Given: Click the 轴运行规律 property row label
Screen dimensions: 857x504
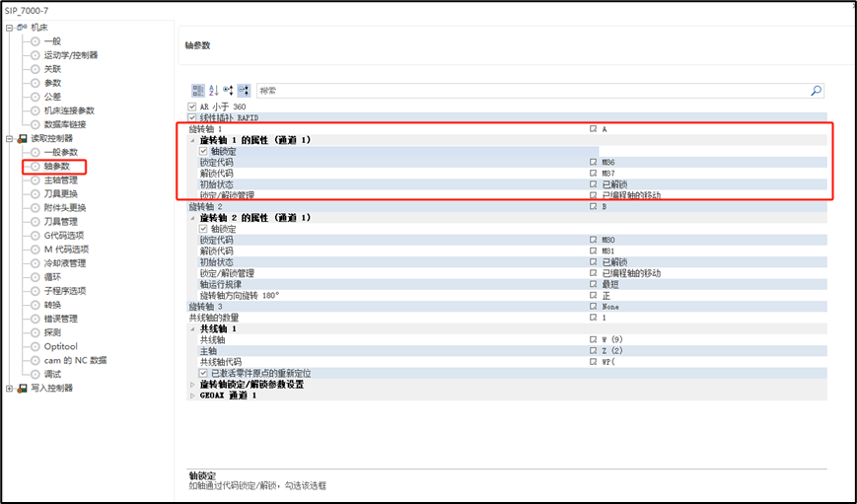Looking at the screenshot, I should tap(220, 284).
